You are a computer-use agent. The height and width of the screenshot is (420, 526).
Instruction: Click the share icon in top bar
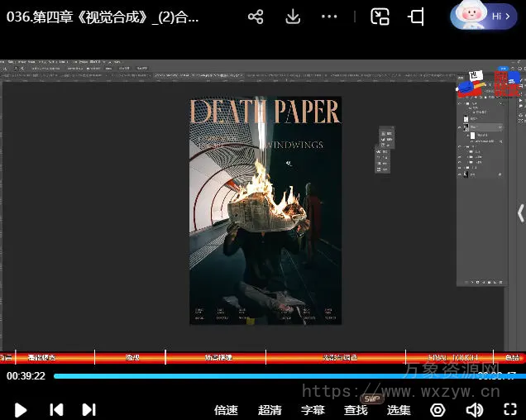tap(256, 17)
